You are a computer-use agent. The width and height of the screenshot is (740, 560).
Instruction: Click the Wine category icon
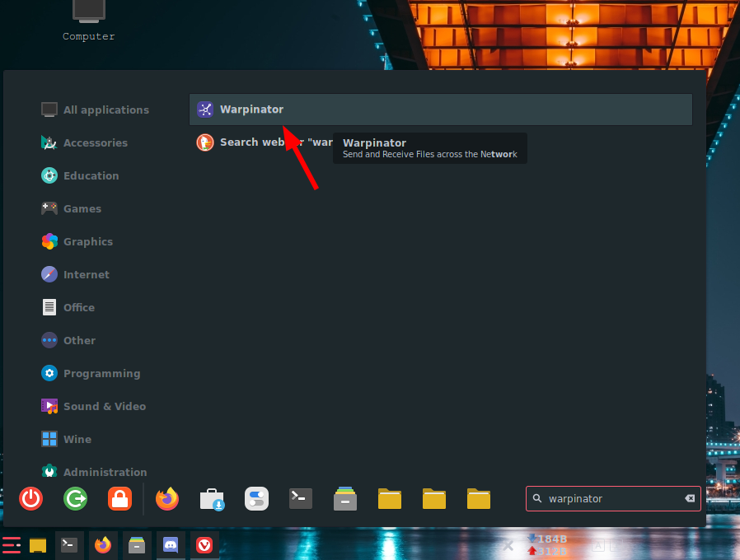[x=49, y=439]
